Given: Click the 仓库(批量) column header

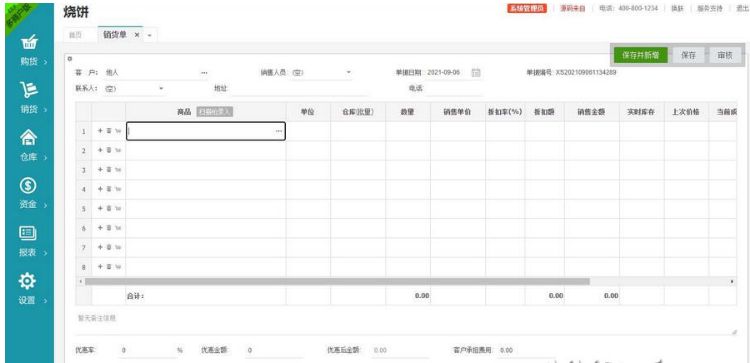Looking at the screenshot, I should pyautogui.click(x=358, y=112).
